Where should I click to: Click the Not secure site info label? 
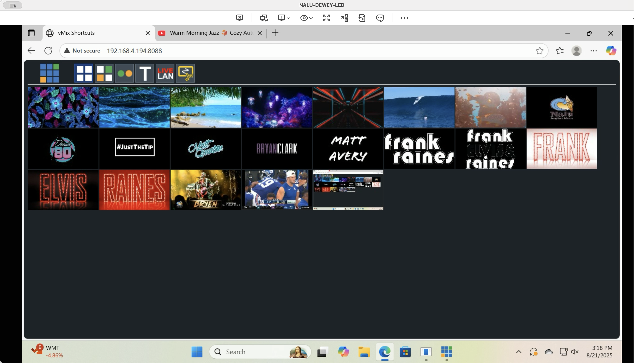click(82, 51)
